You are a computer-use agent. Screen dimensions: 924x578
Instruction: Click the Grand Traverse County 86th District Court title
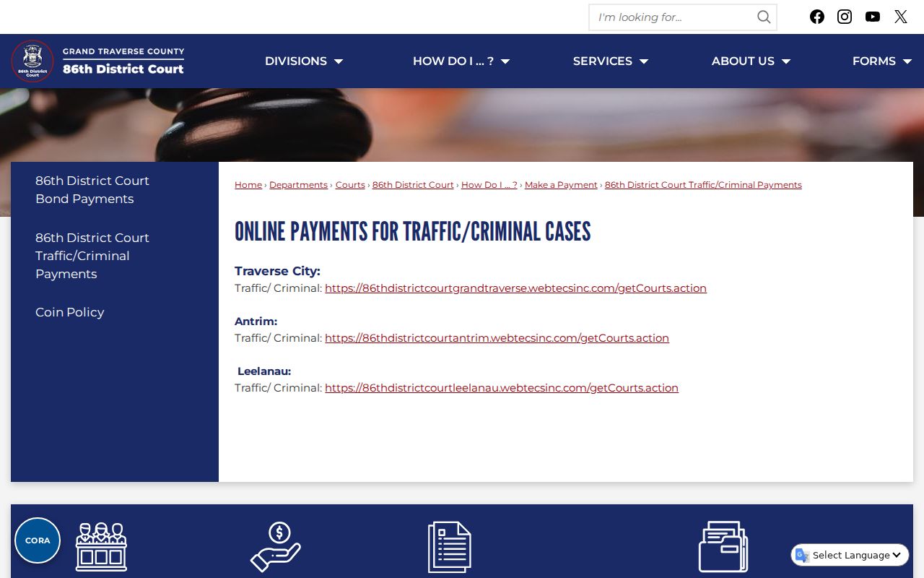click(123, 61)
